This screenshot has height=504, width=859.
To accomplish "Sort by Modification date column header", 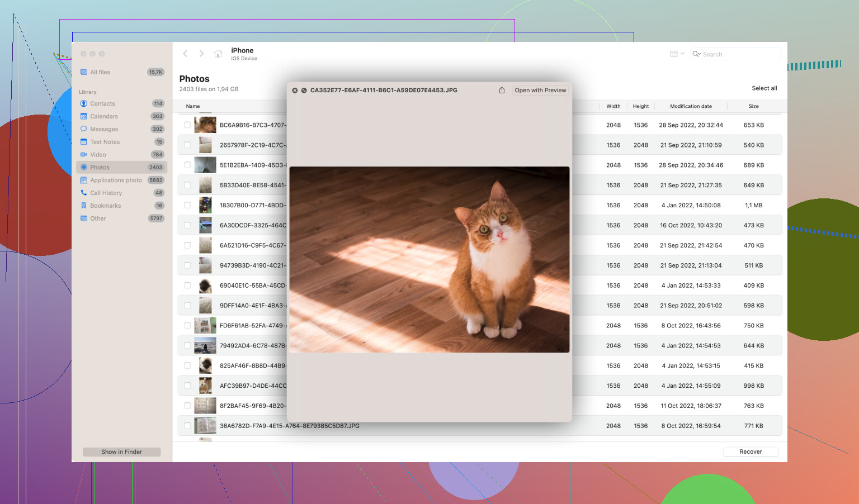I will pyautogui.click(x=691, y=106).
